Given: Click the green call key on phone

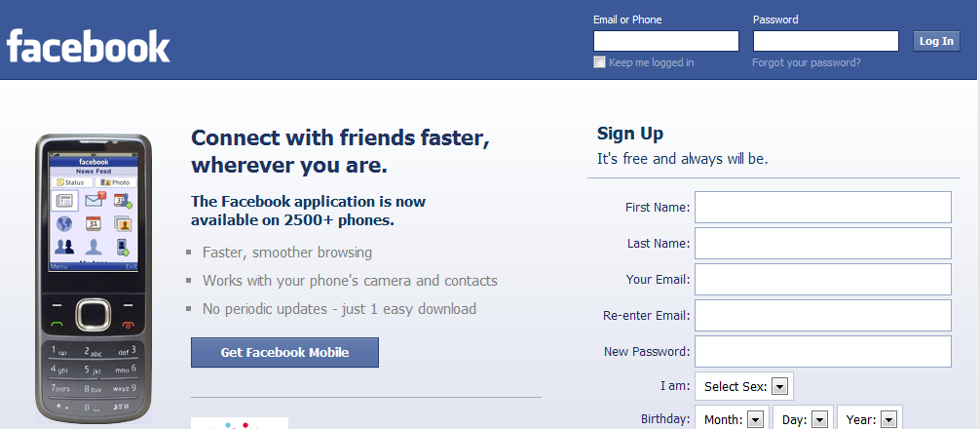Looking at the screenshot, I should 57,325.
